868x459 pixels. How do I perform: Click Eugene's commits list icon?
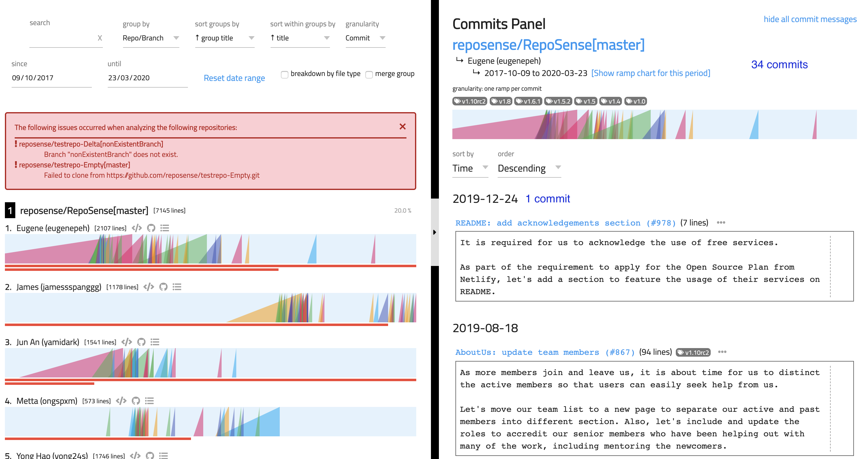coord(165,228)
